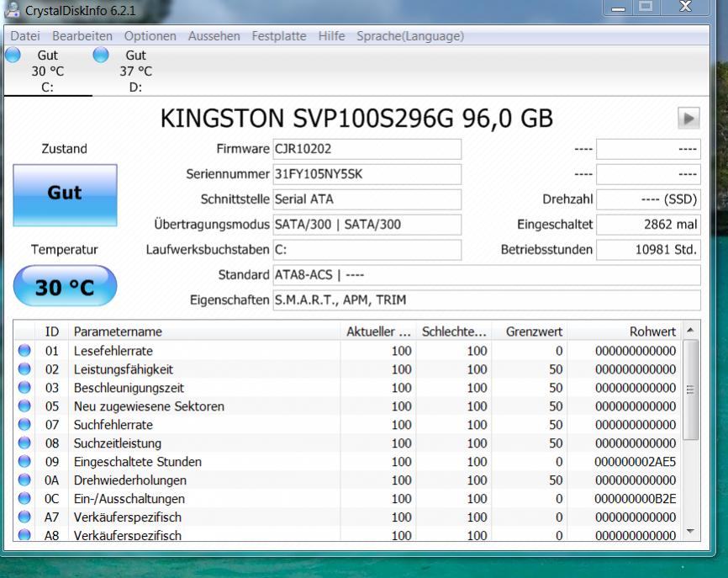Click the Parametername column header

(x=204, y=331)
